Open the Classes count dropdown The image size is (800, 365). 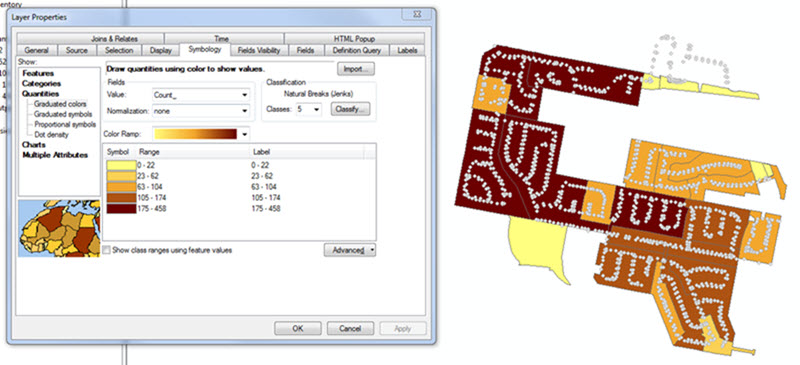click(317, 109)
